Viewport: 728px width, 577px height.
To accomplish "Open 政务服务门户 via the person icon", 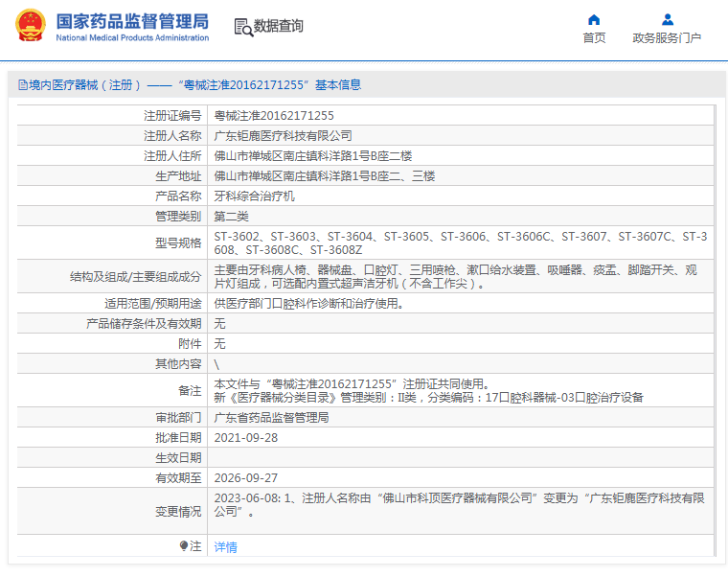I will [x=668, y=19].
